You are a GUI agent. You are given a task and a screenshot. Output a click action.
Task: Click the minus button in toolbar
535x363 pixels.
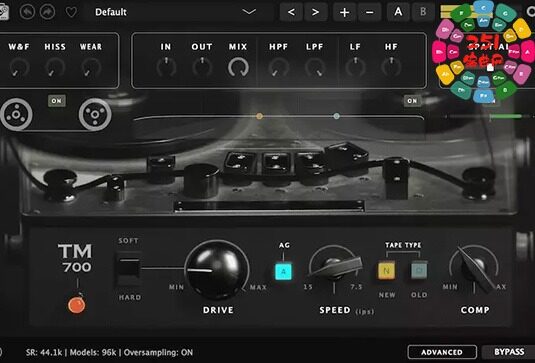(x=370, y=12)
